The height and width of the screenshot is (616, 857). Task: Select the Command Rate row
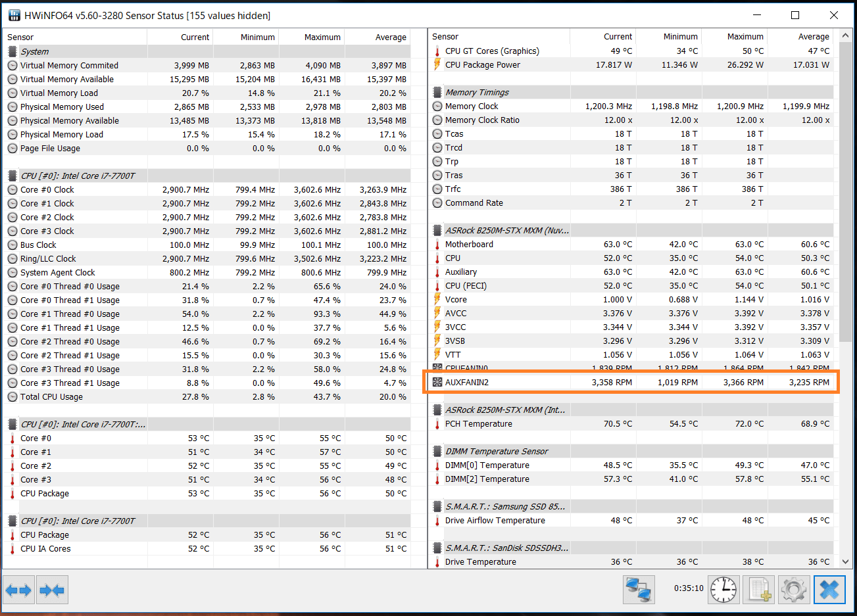632,202
